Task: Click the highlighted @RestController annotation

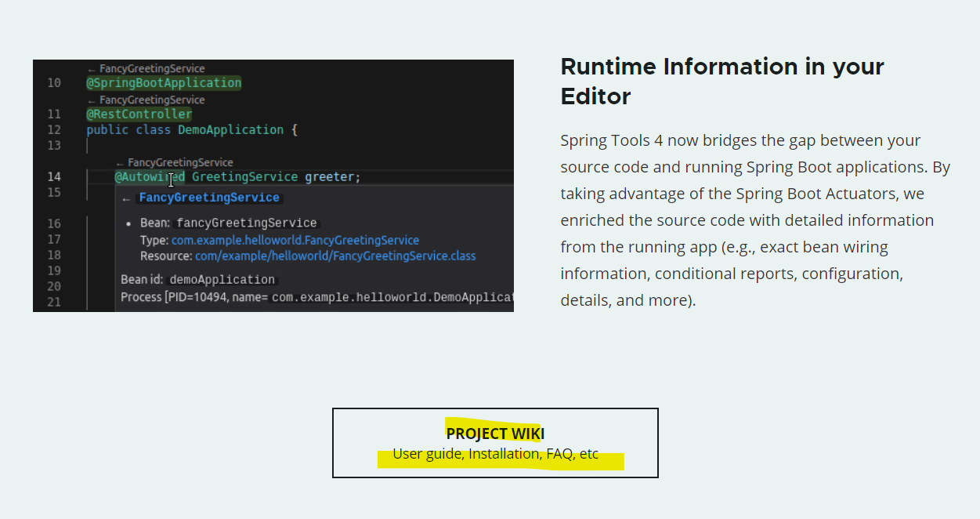Action: [x=139, y=114]
